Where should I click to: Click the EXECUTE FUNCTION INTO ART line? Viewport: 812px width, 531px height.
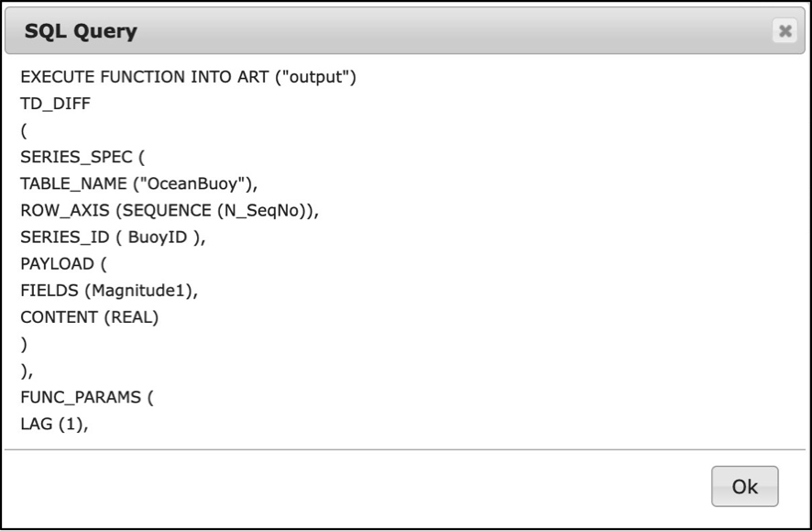(188, 77)
